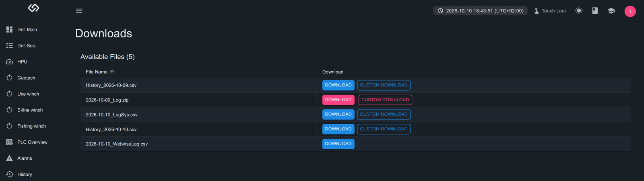This screenshot has width=644, height=181.
Task: Open the Geotech page
Action: (26, 78)
